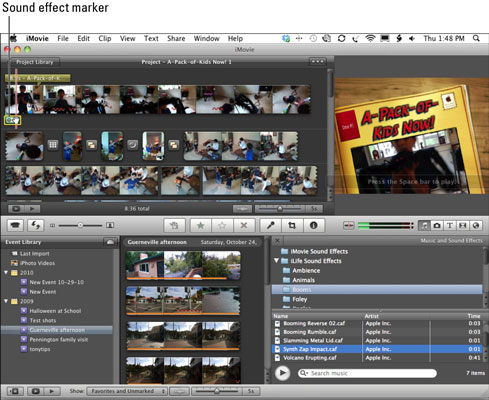This screenshot has width=489, height=400.
Task: Close the Music and Sound Effects pane
Action: (x=277, y=240)
